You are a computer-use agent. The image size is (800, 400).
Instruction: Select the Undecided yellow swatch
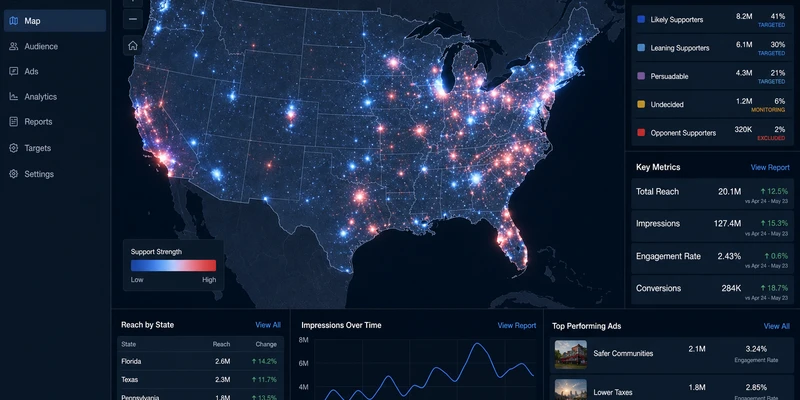641,105
